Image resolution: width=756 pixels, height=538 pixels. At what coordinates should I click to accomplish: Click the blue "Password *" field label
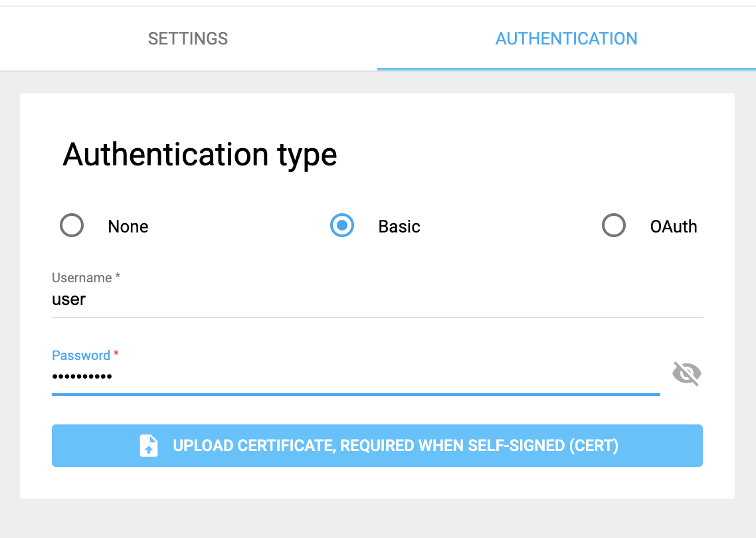(x=81, y=355)
